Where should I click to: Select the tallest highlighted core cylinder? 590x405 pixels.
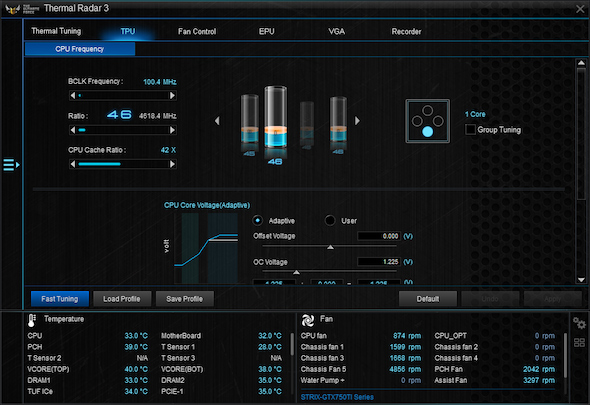(x=275, y=117)
